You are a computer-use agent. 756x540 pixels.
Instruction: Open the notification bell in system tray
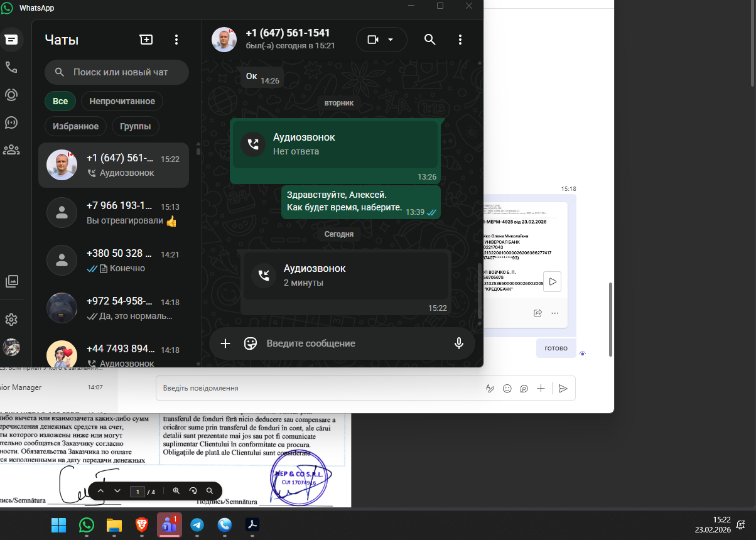point(741,525)
